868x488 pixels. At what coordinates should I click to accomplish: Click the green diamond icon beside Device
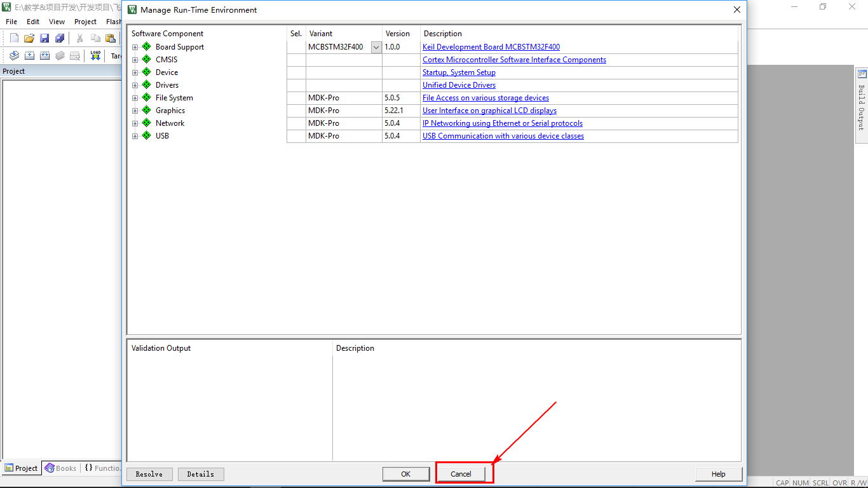pos(146,72)
